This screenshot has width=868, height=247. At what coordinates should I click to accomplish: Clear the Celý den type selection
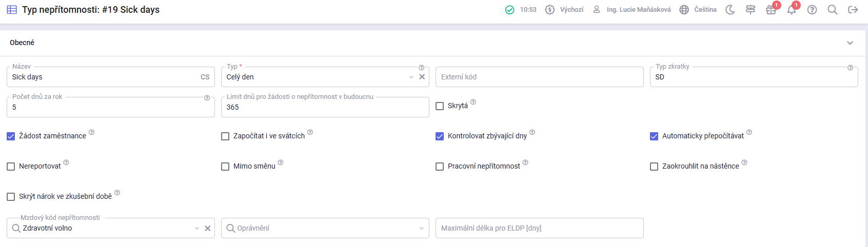422,77
